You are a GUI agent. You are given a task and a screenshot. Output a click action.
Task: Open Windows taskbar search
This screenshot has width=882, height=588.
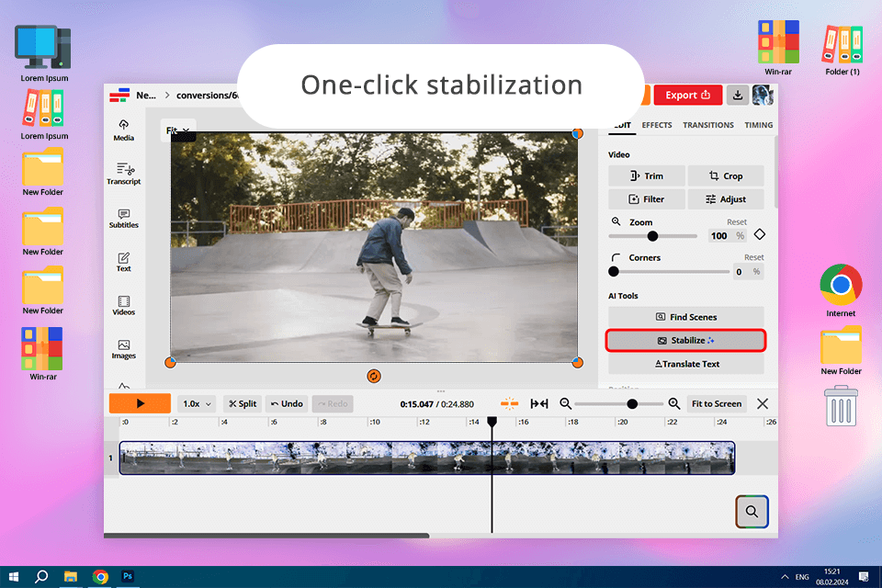click(x=41, y=577)
